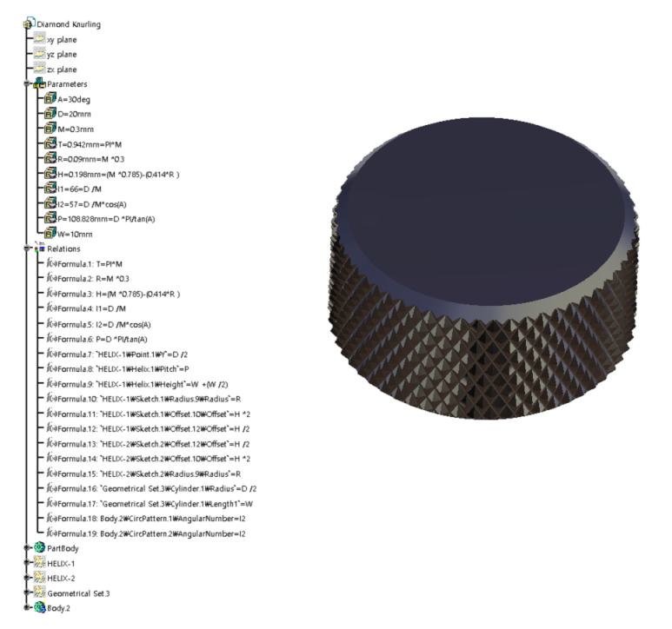Image resolution: width=672 pixels, height=629 pixels.
Task: Collapse the Parameters tree node
Action: 27,84
